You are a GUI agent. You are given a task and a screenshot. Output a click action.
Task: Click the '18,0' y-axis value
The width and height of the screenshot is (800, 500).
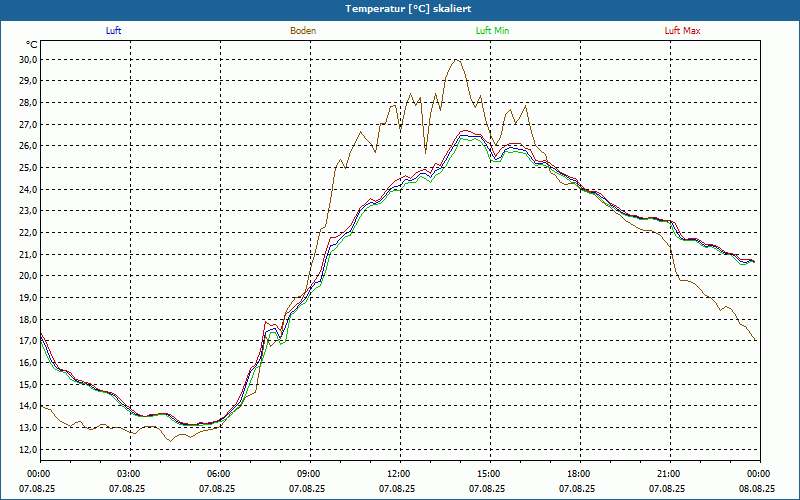[29, 319]
